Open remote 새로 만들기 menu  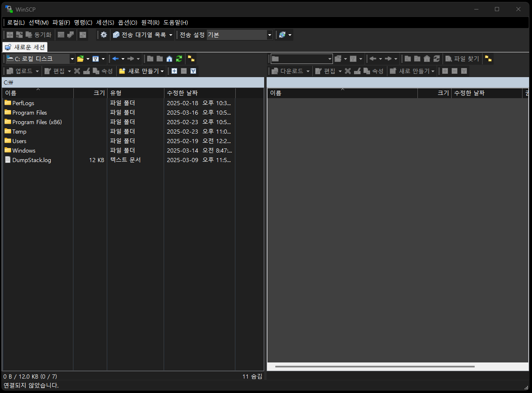pos(412,71)
